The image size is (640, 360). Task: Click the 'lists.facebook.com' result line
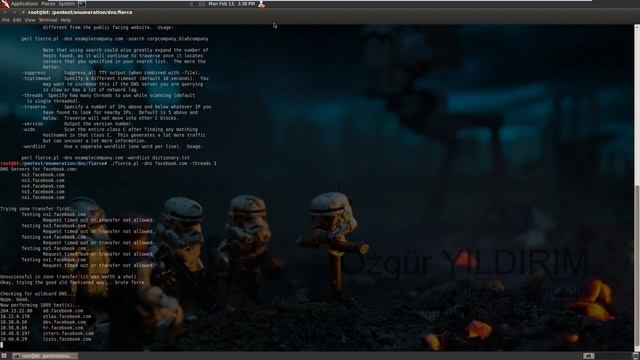pos(46,339)
